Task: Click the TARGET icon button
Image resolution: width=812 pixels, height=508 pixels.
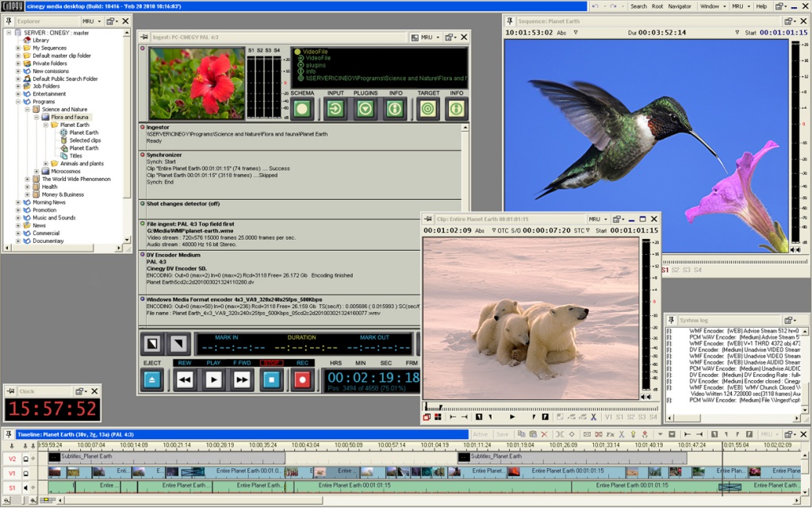Action: 427,109
